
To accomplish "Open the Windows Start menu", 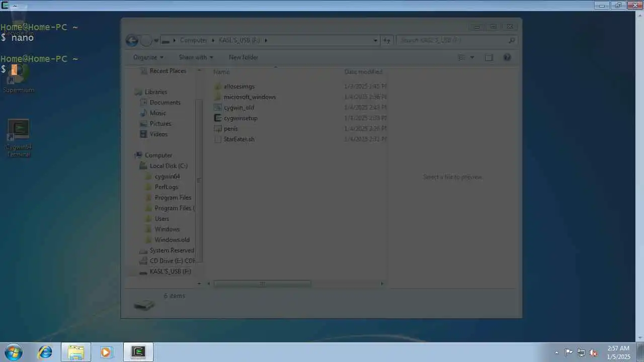I will tap(13, 352).
